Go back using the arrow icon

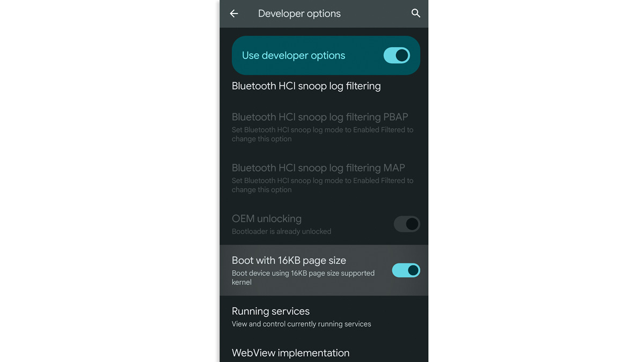click(x=234, y=13)
